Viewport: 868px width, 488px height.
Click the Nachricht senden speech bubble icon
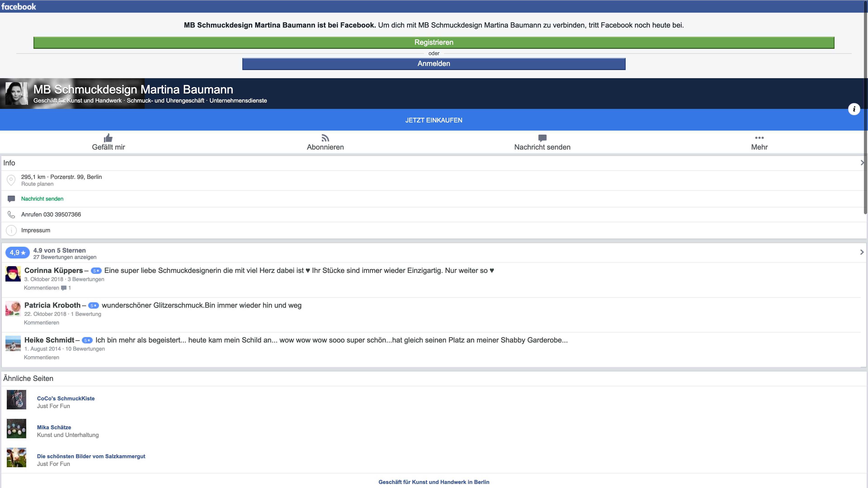coord(542,138)
